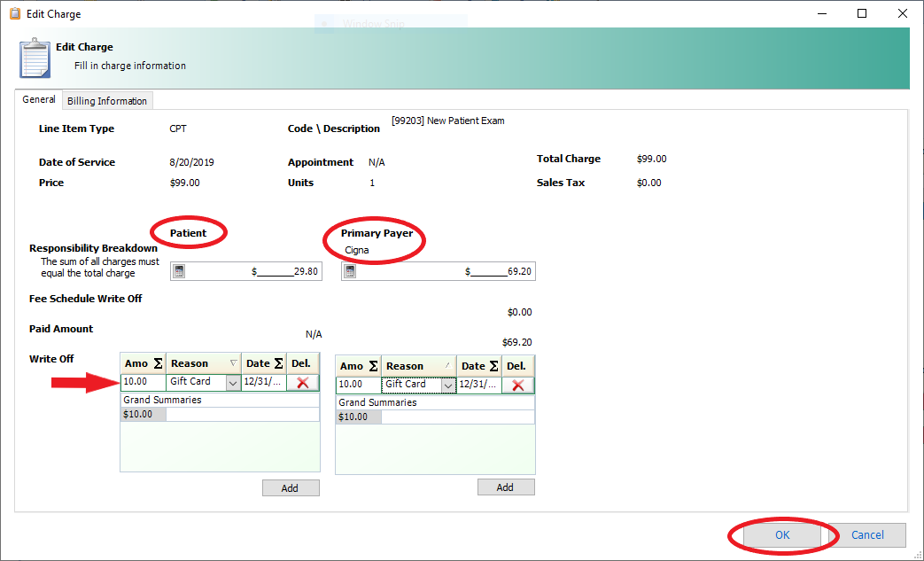Close the Edit Charge window

[902, 13]
